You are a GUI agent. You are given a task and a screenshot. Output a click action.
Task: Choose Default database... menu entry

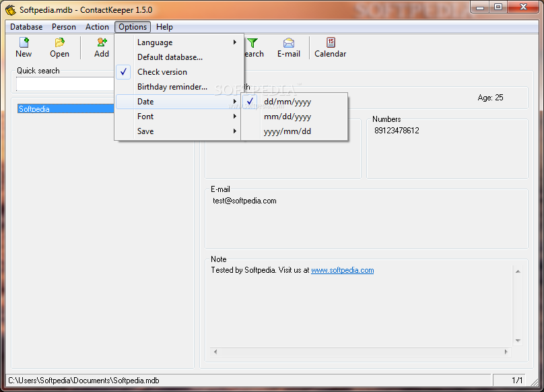pos(178,57)
